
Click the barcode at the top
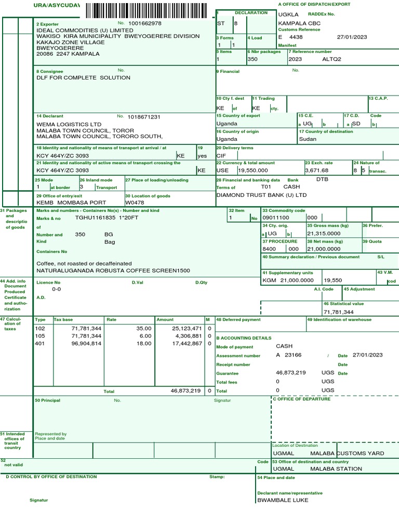click(146, 10)
